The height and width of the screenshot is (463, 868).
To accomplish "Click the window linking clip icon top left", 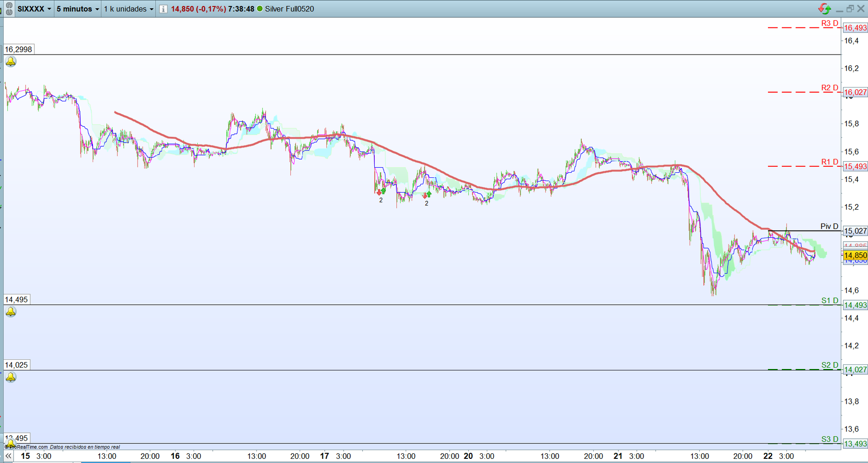I will coord(9,8).
